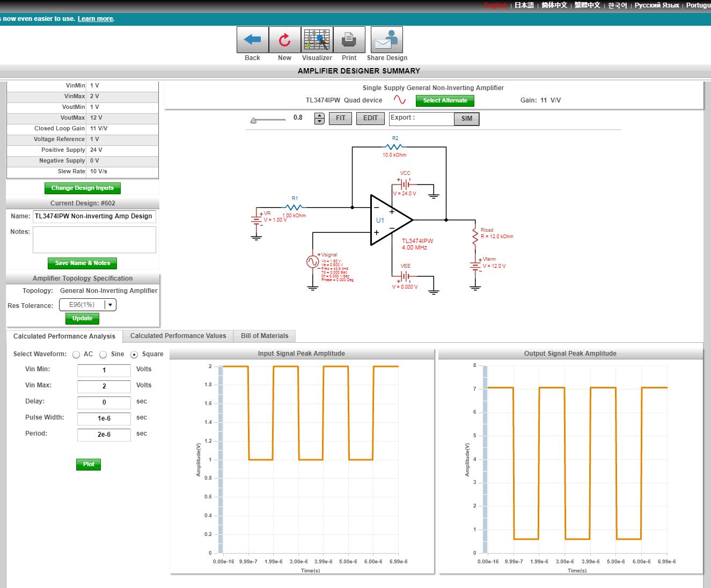Screen dimensions: 711x588
Task: Switch to Calculated Performance Values tab
Action: click(178, 336)
